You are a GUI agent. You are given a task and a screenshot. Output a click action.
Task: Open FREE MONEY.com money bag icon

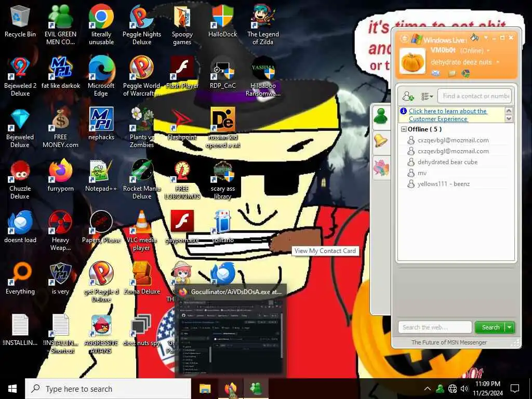[x=60, y=128]
